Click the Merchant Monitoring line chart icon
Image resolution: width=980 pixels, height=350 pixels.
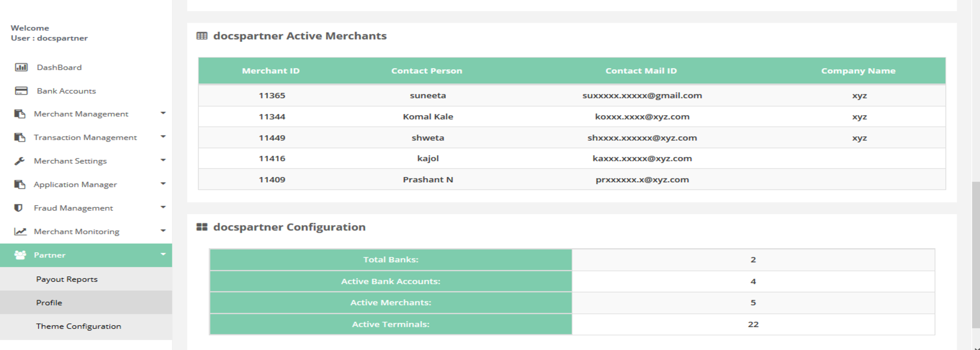coord(20,232)
